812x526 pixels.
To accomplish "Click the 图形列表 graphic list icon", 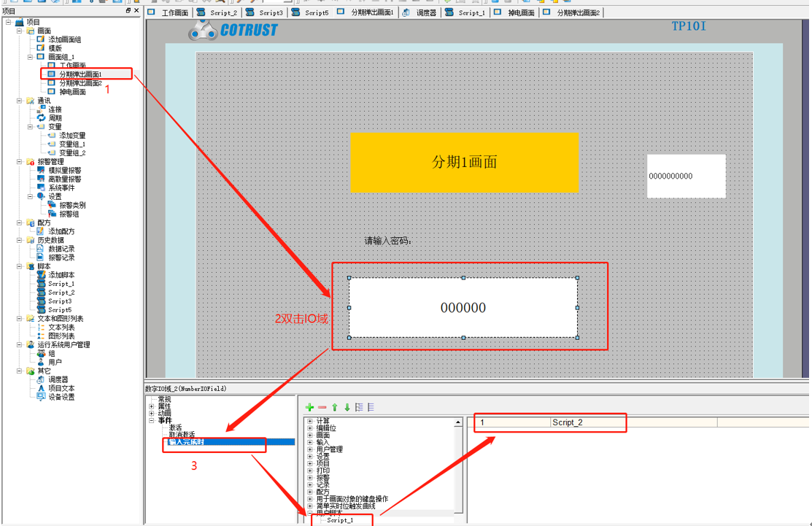I will [x=41, y=336].
